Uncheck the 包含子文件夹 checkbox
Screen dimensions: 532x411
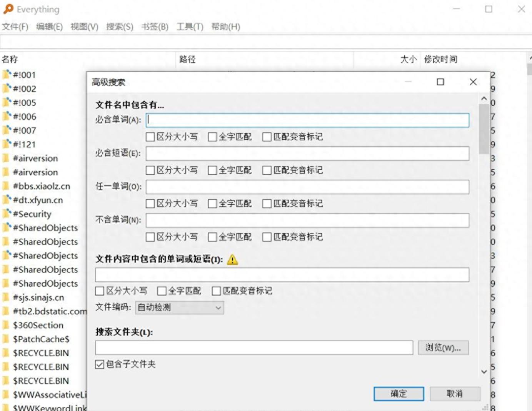(99, 364)
